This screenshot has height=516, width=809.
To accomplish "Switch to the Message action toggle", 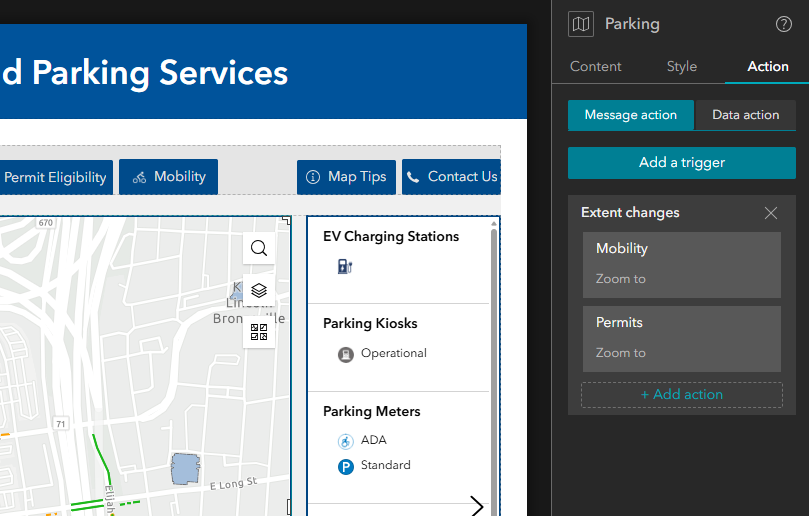I will [631, 115].
